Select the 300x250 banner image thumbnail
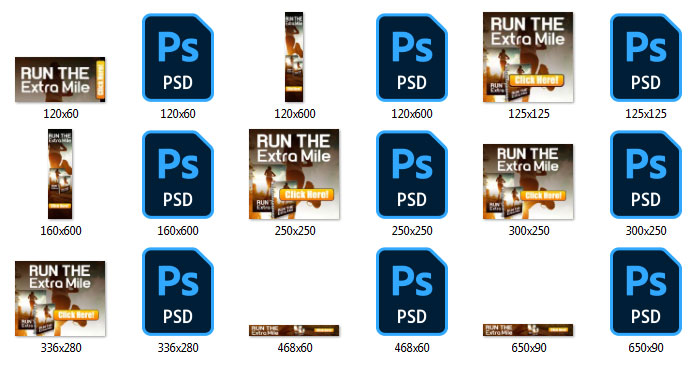The width and height of the screenshot is (700, 370). 528,181
